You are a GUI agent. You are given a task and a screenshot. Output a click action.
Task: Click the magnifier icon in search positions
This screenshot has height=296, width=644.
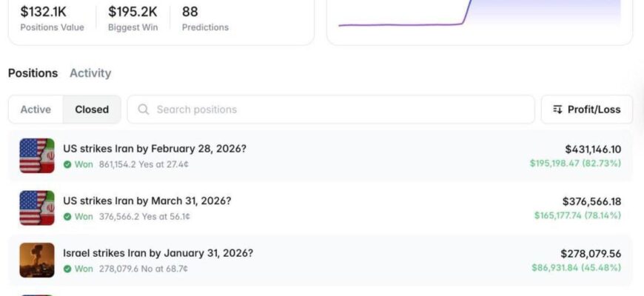[144, 110]
